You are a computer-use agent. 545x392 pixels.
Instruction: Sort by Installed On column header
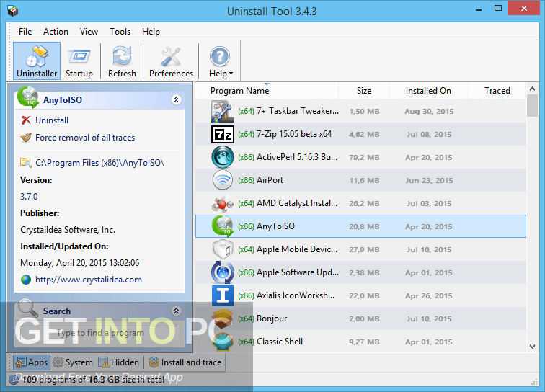coord(428,91)
